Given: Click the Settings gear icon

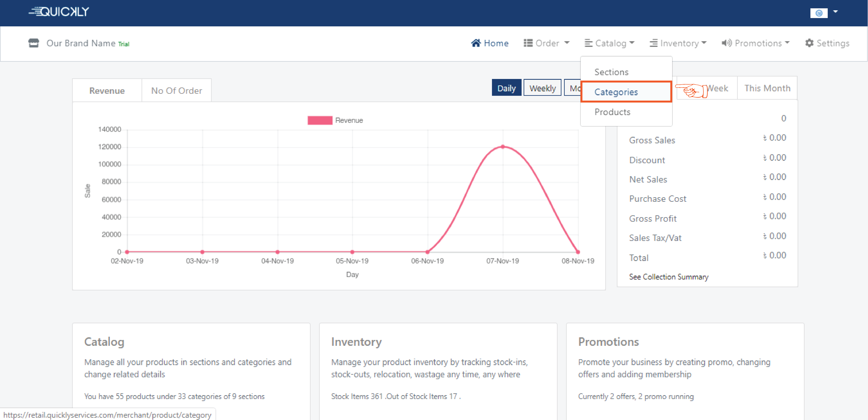Looking at the screenshot, I should point(809,43).
